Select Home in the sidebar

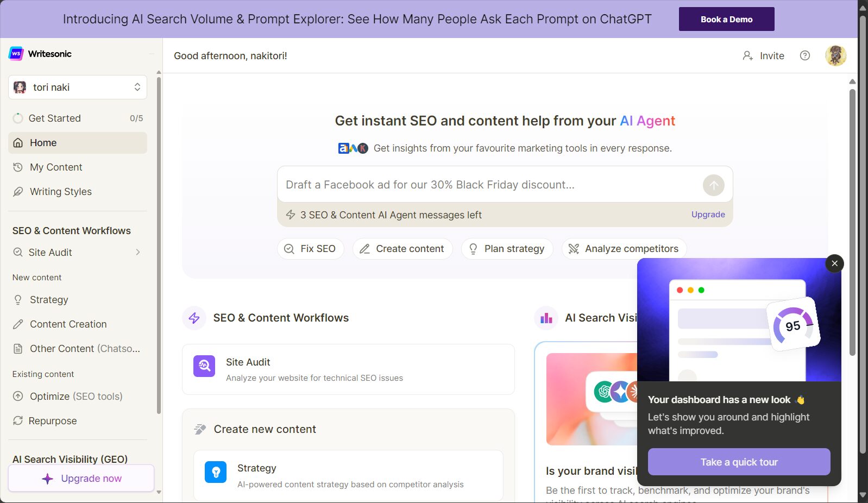[x=78, y=143]
